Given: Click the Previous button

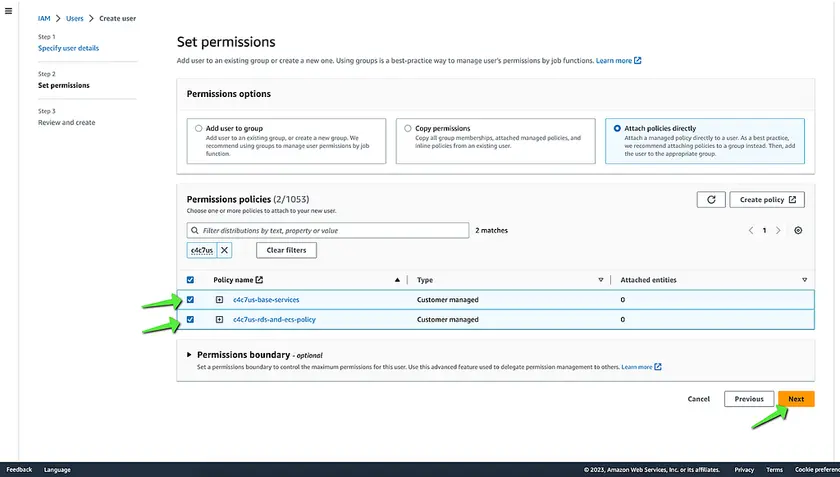Looking at the screenshot, I should pos(749,399).
